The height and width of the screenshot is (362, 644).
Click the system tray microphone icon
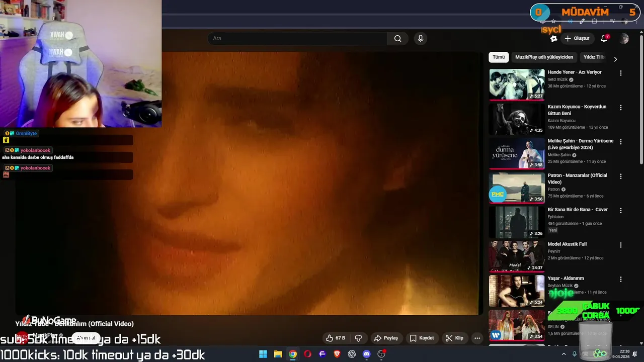(574, 354)
